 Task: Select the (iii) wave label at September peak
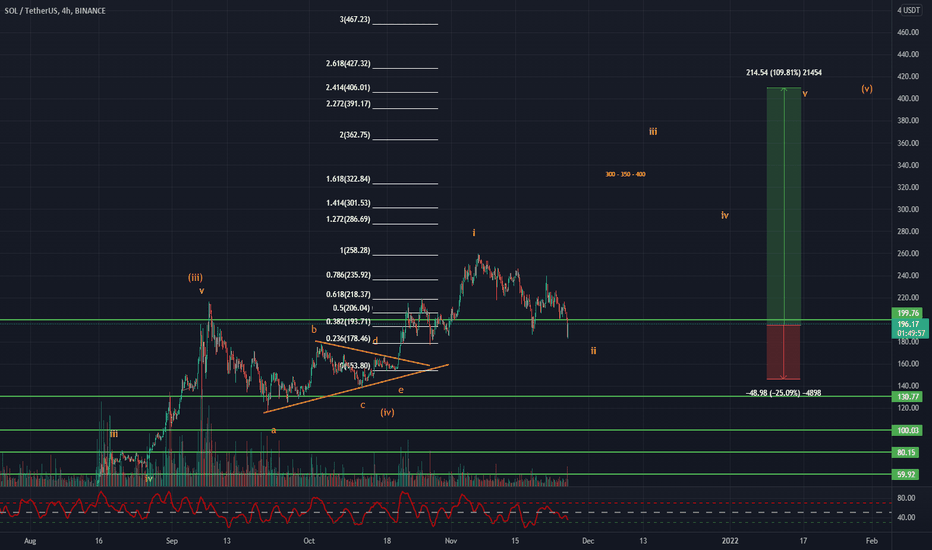[196, 277]
